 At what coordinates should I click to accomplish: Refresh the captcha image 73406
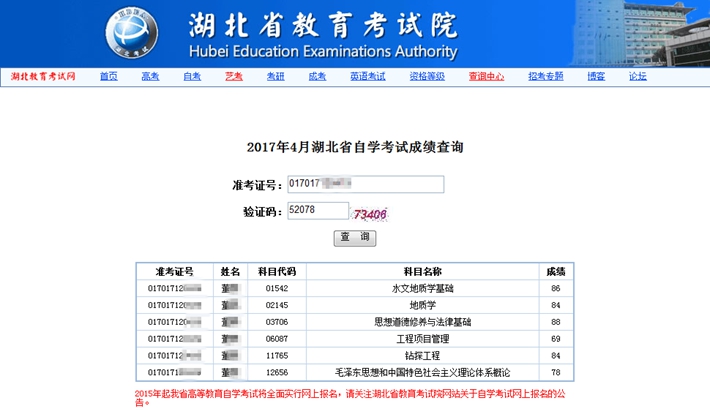click(370, 213)
